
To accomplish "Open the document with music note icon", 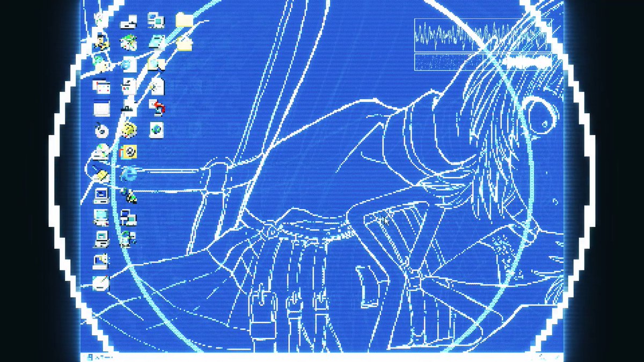I will pyautogui.click(x=128, y=85).
